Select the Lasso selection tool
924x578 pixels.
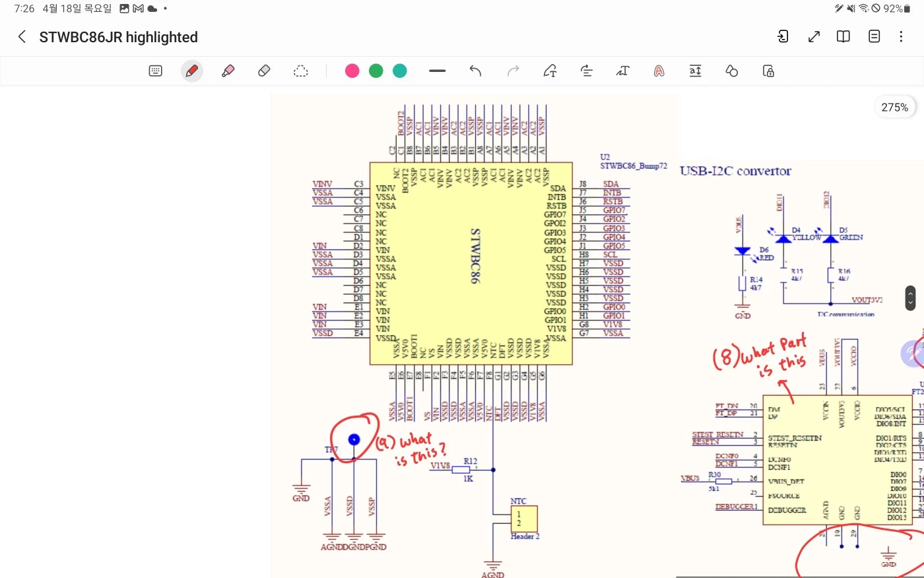[x=300, y=71]
